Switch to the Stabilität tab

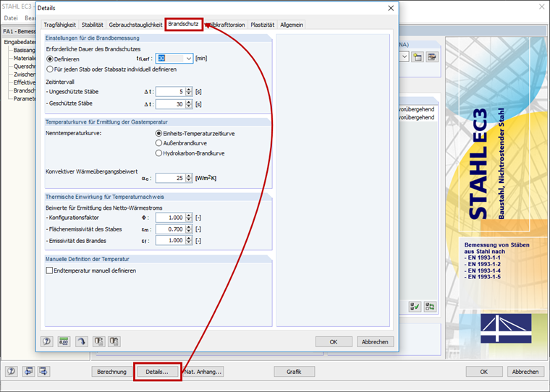(92, 25)
